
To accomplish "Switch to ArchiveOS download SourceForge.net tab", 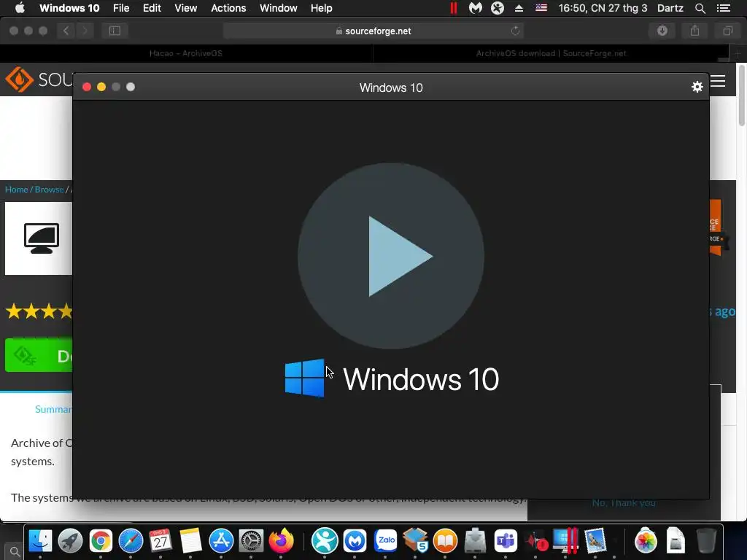I will pyautogui.click(x=551, y=53).
